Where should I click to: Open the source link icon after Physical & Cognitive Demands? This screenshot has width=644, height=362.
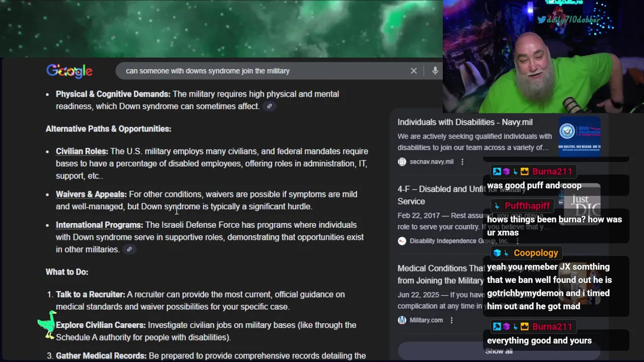[270, 106]
